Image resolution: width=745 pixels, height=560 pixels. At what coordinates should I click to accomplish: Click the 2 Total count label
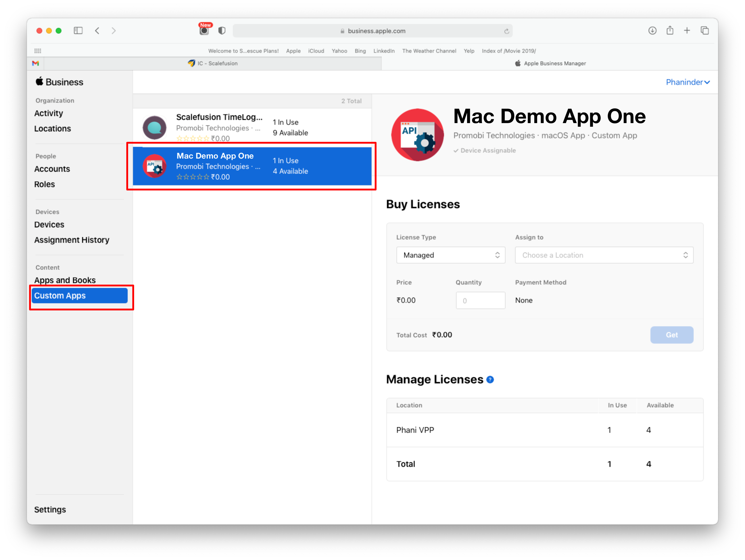(351, 101)
